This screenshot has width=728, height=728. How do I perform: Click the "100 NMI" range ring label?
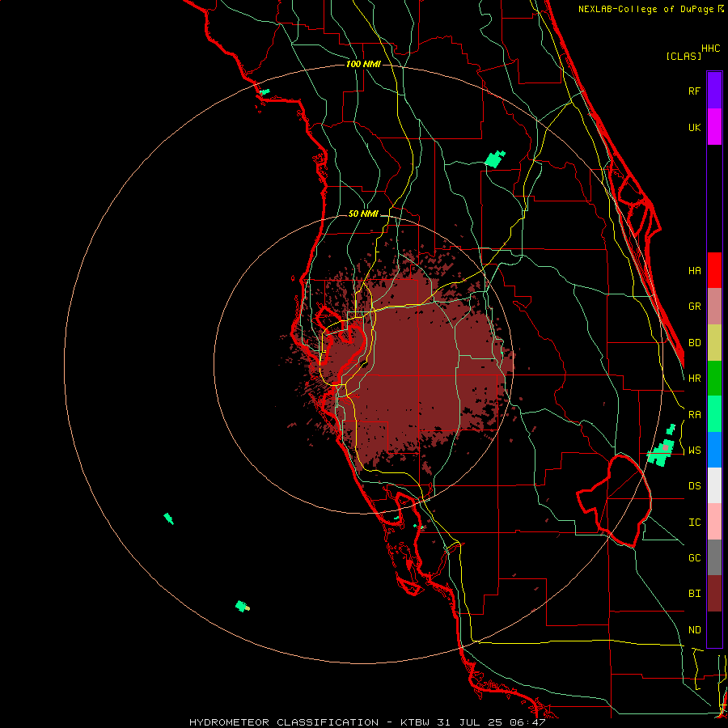tap(363, 64)
